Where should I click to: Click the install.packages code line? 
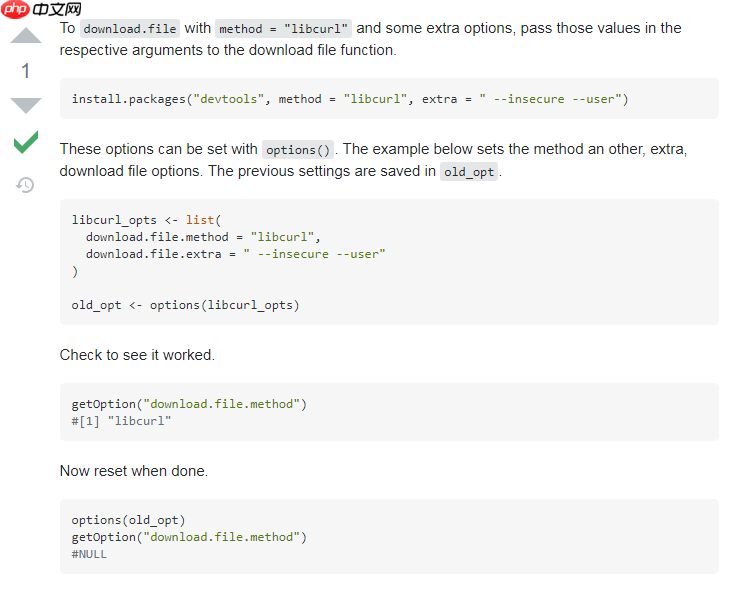click(350, 99)
